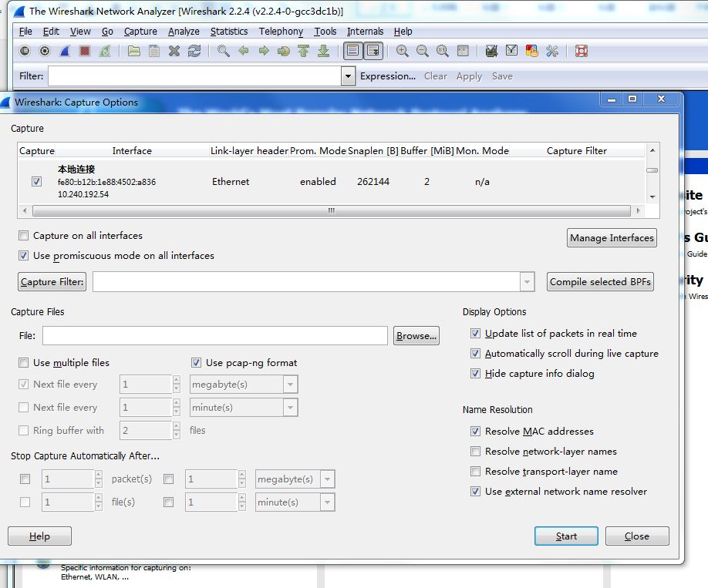Jump to the last packet icon
The height and width of the screenshot is (588, 708).
[323, 51]
